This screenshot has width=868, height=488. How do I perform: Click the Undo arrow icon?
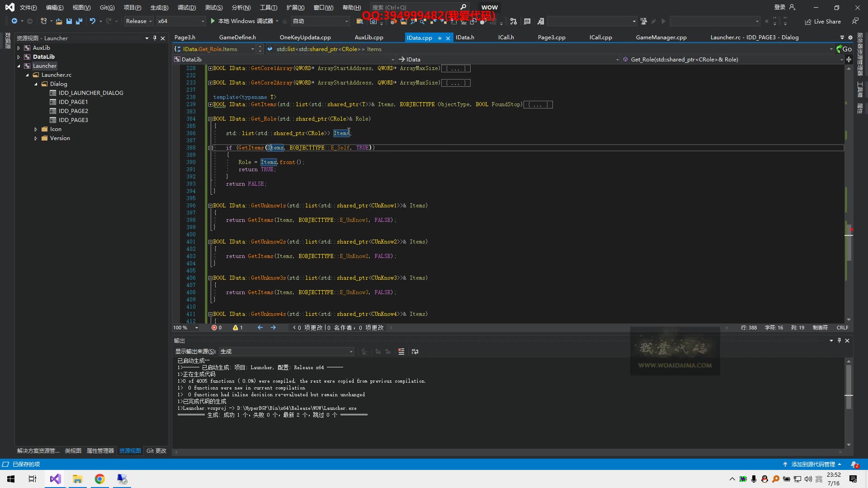[92, 21]
